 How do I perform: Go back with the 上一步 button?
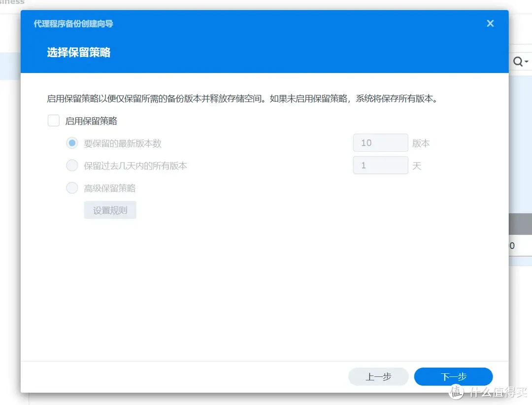(x=378, y=376)
